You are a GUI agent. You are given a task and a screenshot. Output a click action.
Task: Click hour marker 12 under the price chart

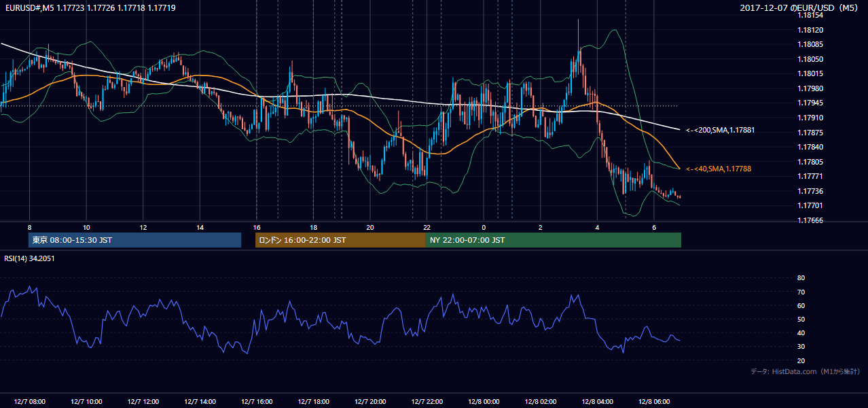tap(143, 227)
